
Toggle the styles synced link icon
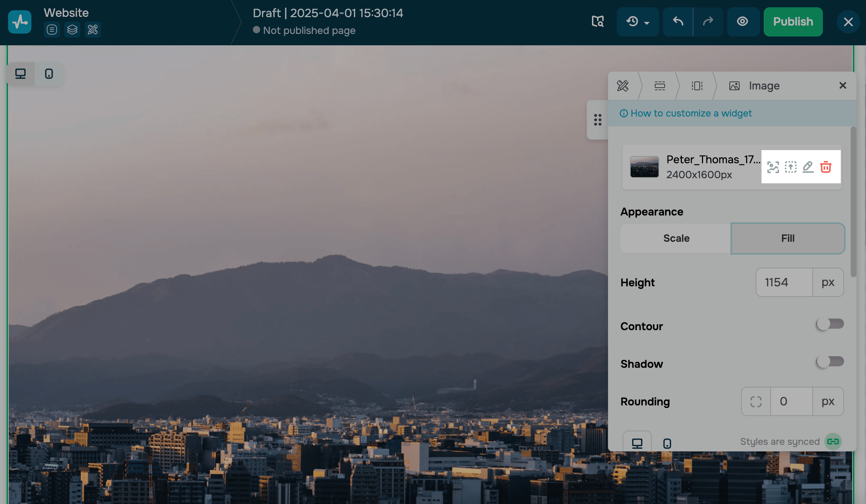[x=833, y=442]
